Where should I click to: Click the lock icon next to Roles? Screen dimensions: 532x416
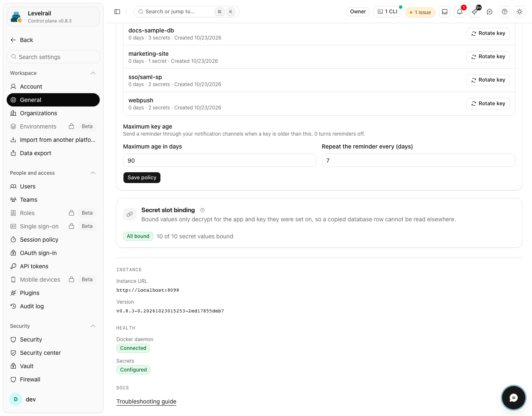(x=71, y=213)
